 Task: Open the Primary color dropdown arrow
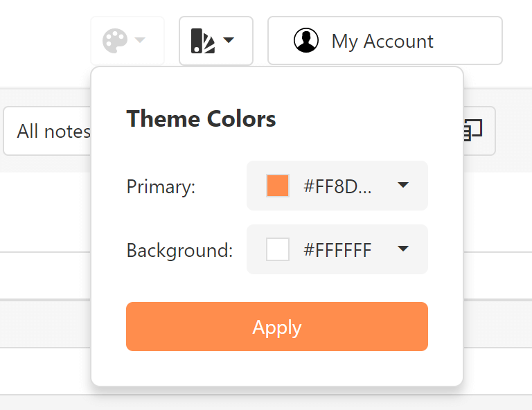(x=403, y=186)
